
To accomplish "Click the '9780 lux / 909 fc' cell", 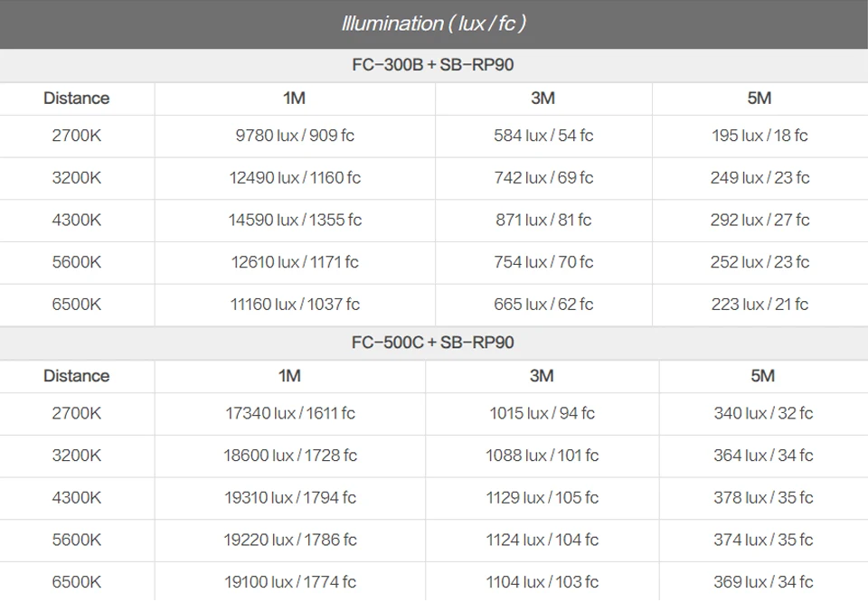I will point(295,136).
